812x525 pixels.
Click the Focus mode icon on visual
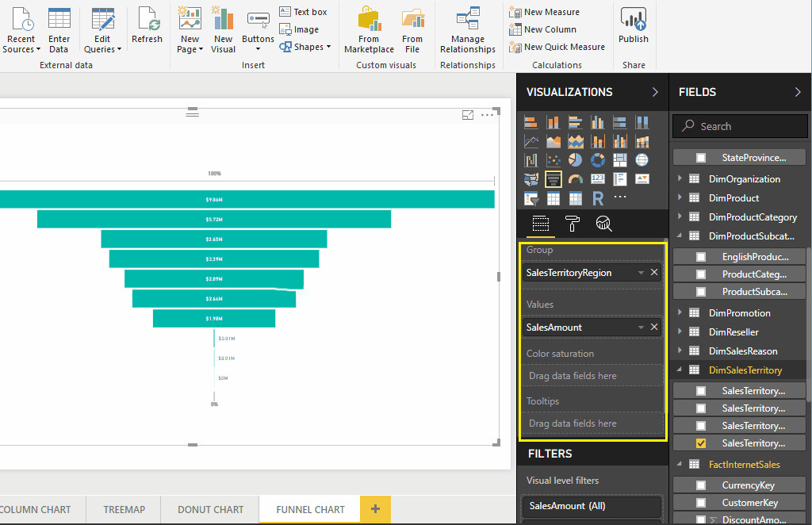[x=468, y=116]
